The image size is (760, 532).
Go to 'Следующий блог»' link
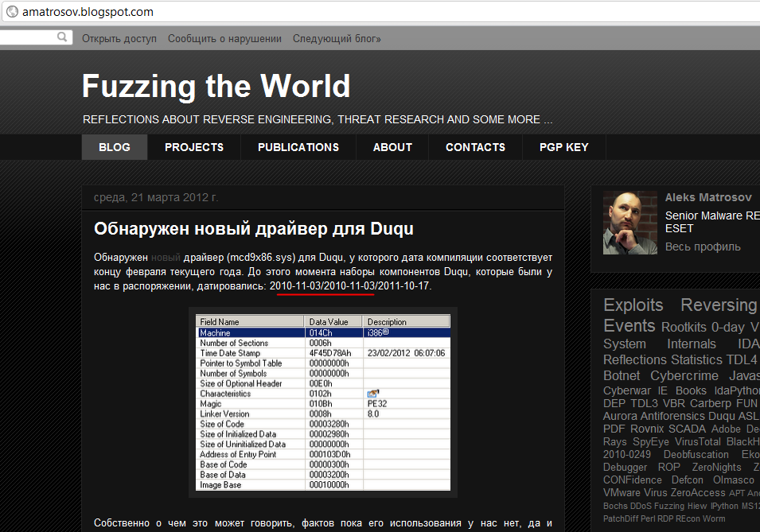(x=337, y=38)
